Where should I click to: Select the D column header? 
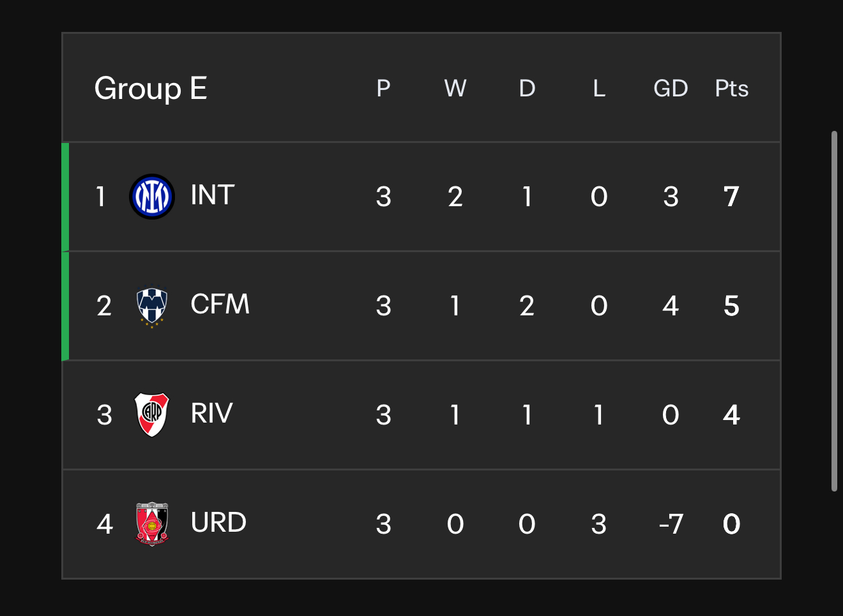point(527,89)
